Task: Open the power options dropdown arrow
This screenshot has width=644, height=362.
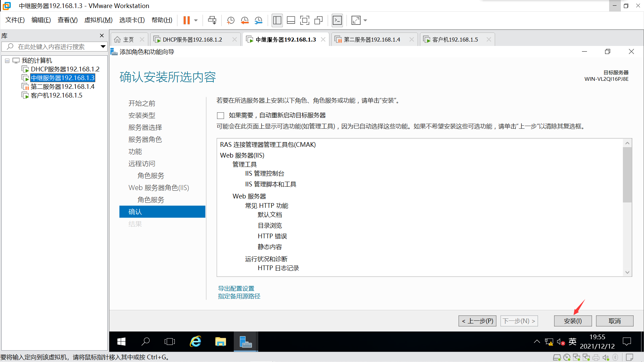Action: 196,20
